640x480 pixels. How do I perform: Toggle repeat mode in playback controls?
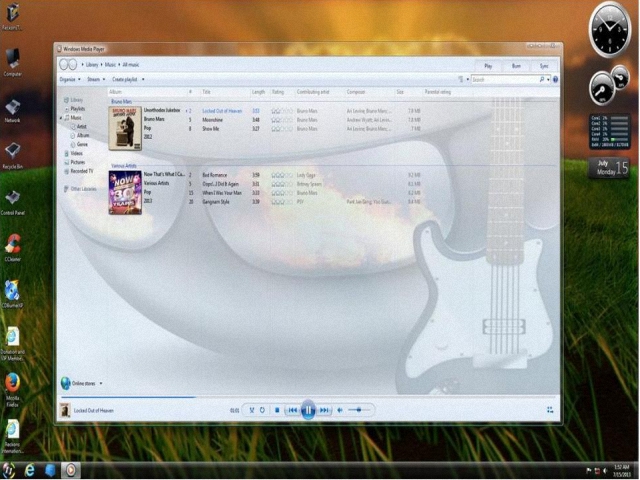click(x=262, y=410)
